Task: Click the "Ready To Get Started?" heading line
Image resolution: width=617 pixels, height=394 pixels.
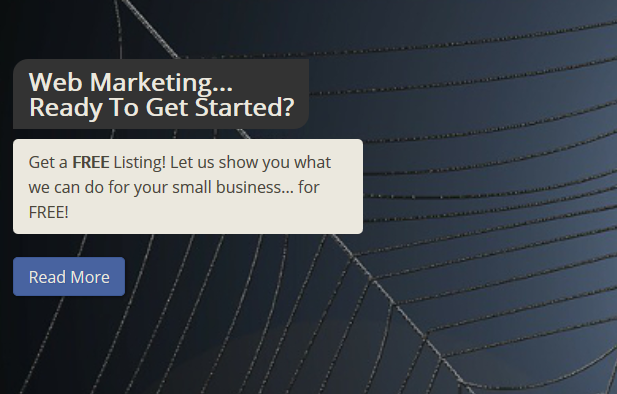Action: (x=162, y=107)
